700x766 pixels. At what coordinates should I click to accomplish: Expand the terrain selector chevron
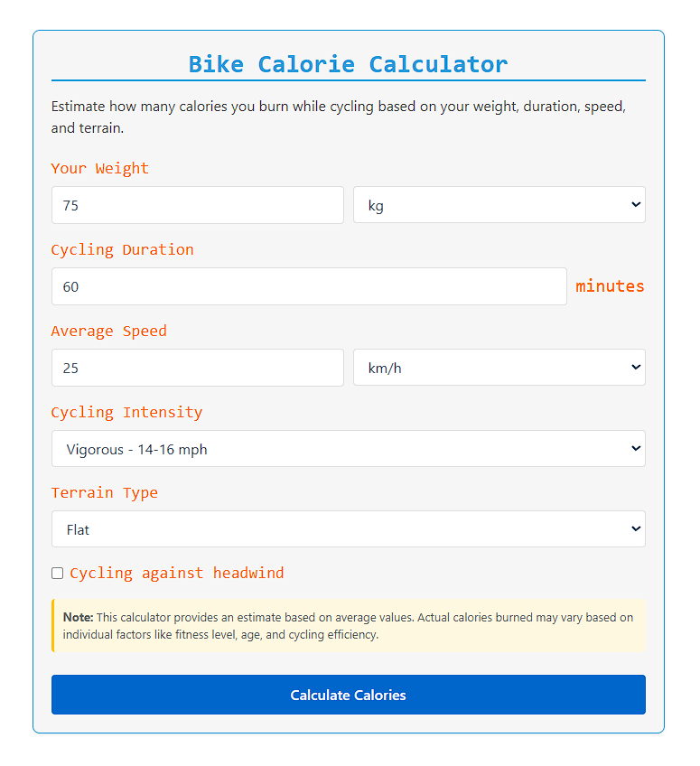coord(634,528)
